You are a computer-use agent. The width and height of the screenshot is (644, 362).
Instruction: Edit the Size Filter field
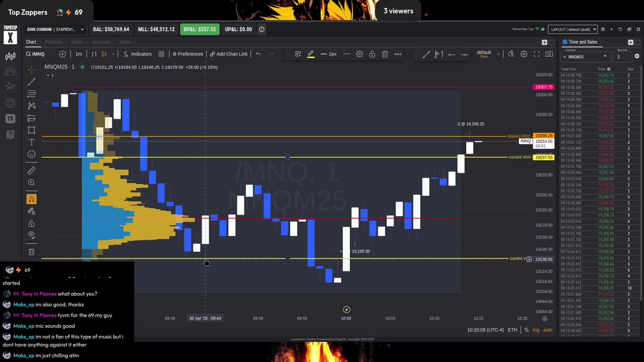[623, 57]
